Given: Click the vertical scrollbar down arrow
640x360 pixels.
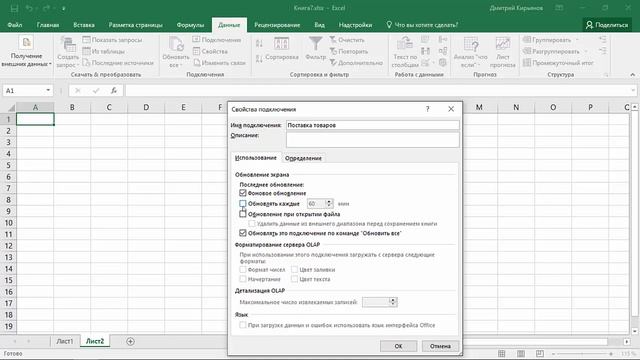Looking at the screenshot, I should [x=634, y=331].
